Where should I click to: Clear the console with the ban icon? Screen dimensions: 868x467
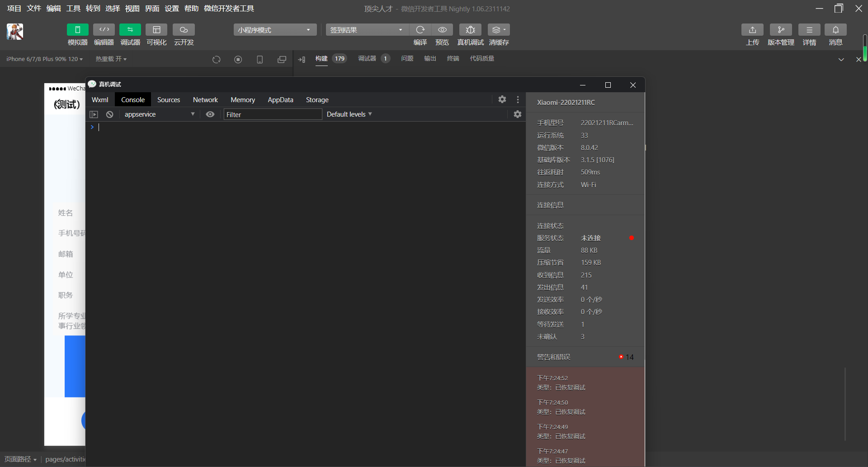tap(109, 114)
